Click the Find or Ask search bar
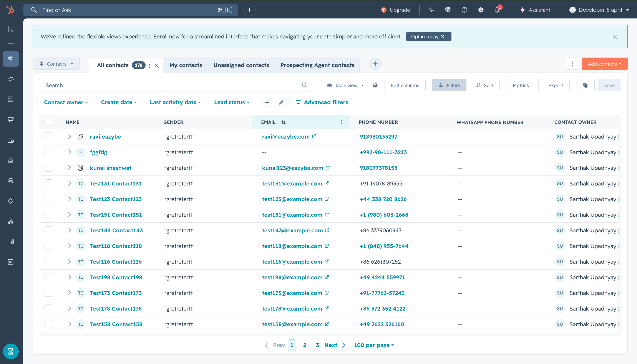Image resolution: width=637 pixels, height=364 pixels. [x=131, y=10]
